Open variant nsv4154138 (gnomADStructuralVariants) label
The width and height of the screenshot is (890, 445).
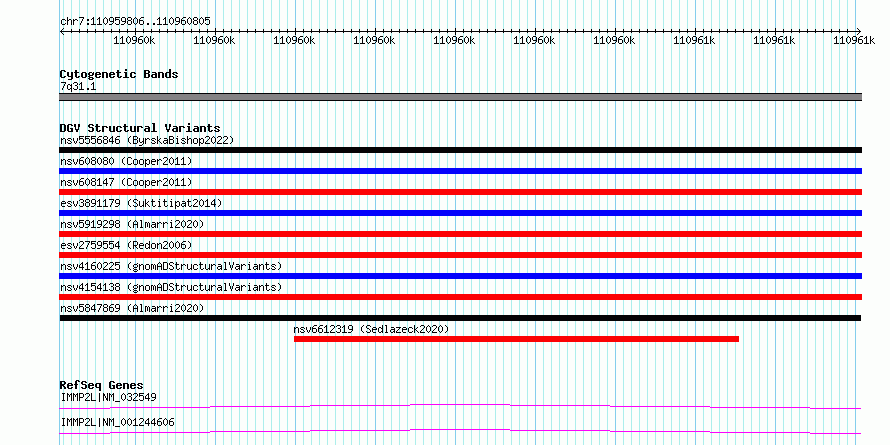coord(171,287)
